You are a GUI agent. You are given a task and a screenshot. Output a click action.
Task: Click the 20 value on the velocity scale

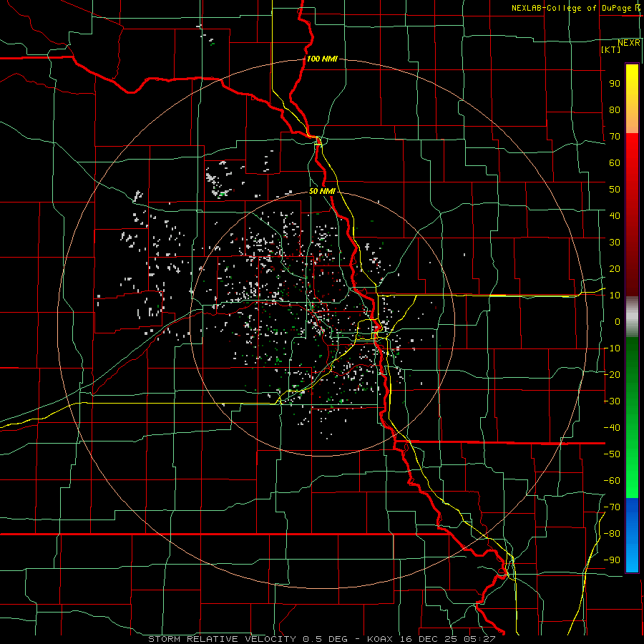click(615, 268)
